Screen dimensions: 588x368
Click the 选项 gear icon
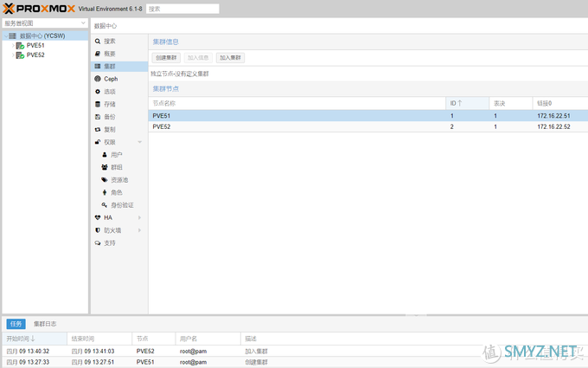(98, 92)
